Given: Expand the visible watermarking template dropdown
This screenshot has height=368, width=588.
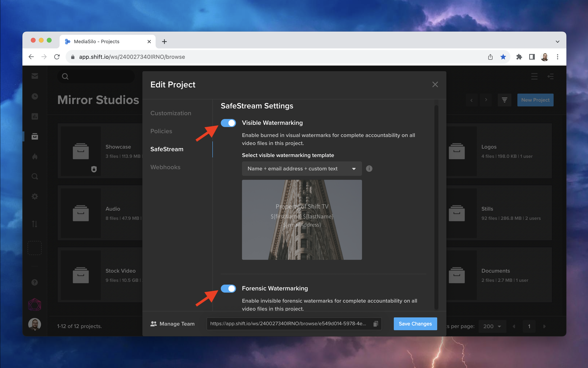Looking at the screenshot, I should pyautogui.click(x=302, y=169).
